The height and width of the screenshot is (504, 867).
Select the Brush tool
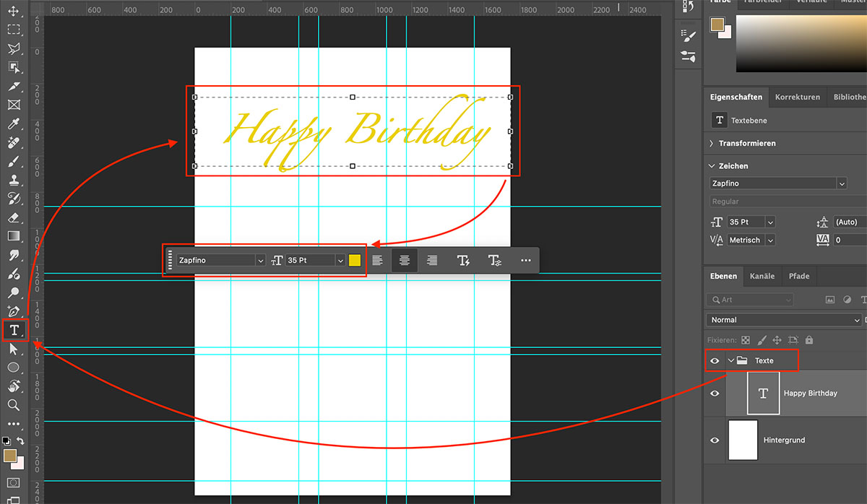(x=13, y=161)
